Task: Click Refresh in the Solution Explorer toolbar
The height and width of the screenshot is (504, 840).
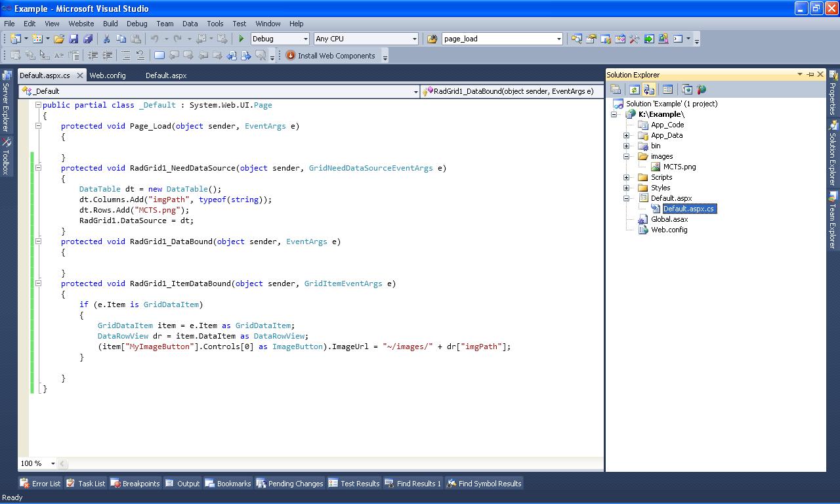Action: pyautogui.click(x=634, y=90)
